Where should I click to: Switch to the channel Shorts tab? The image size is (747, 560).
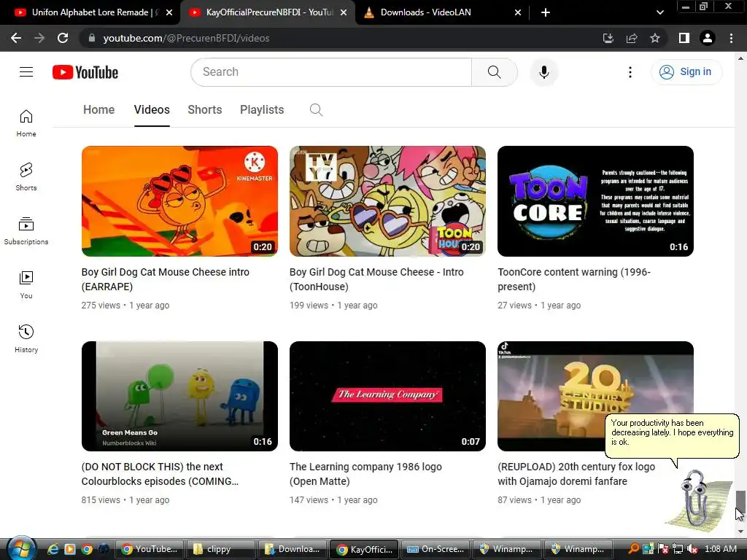[205, 109]
